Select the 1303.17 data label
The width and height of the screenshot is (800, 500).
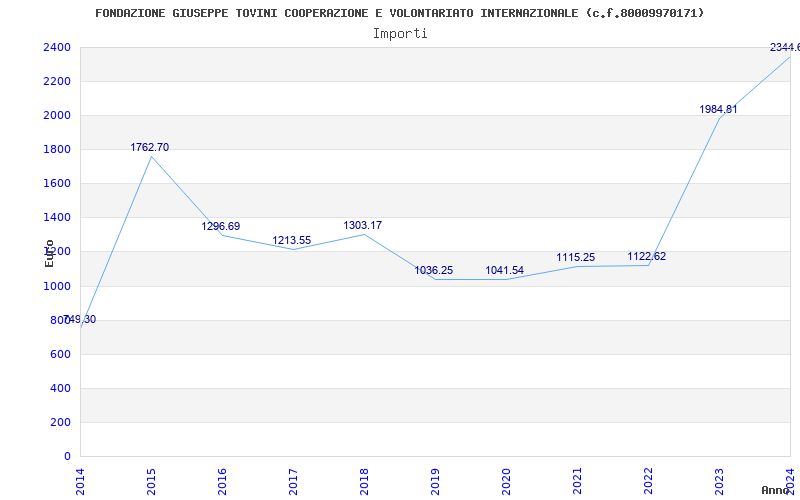point(362,225)
